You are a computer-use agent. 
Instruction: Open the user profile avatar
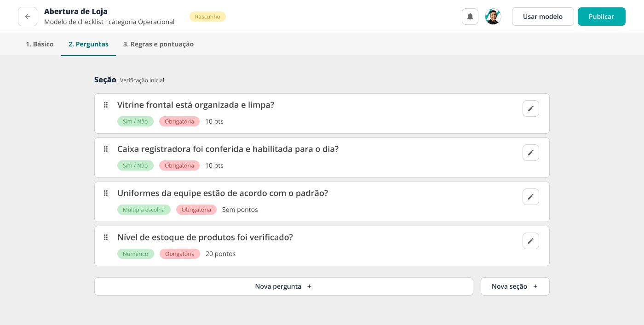point(493,17)
